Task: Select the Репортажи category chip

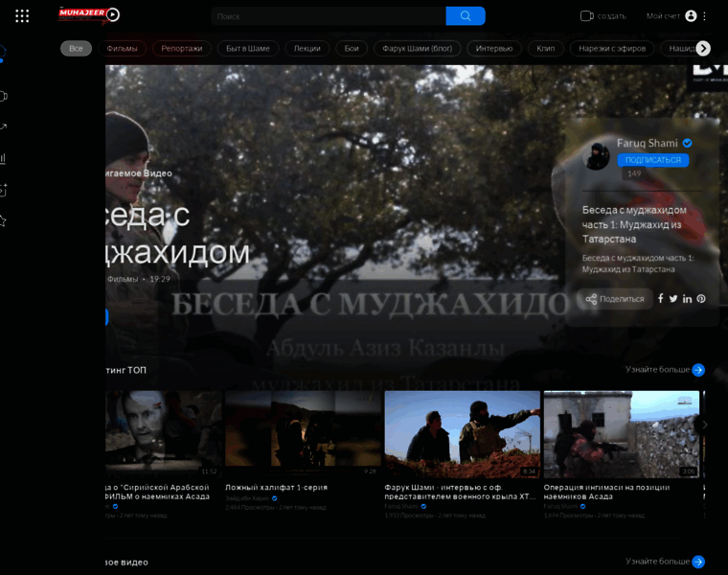Action: (182, 48)
